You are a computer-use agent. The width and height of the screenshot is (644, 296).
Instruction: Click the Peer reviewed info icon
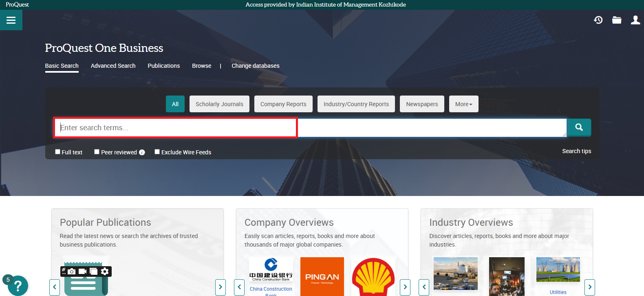pyautogui.click(x=142, y=152)
